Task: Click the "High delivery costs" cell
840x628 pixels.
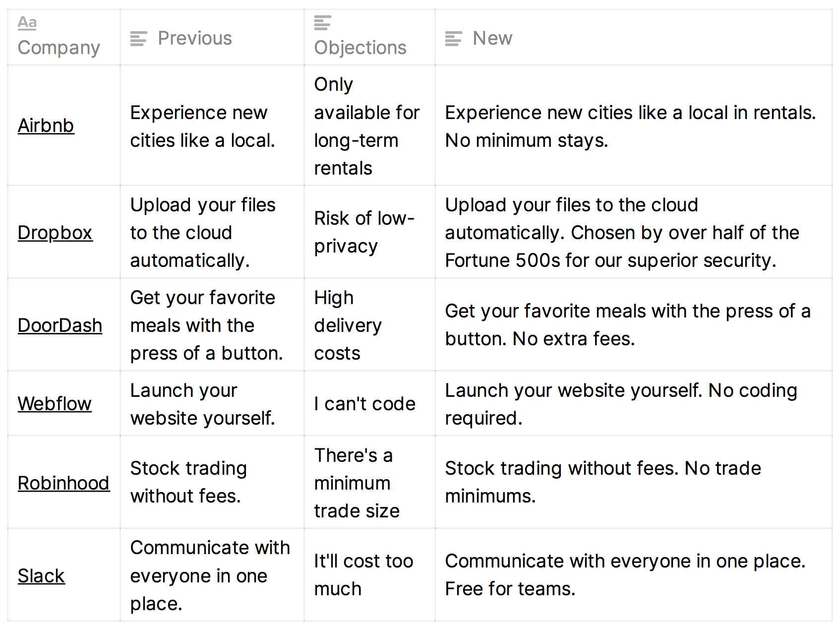Action: [364, 325]
